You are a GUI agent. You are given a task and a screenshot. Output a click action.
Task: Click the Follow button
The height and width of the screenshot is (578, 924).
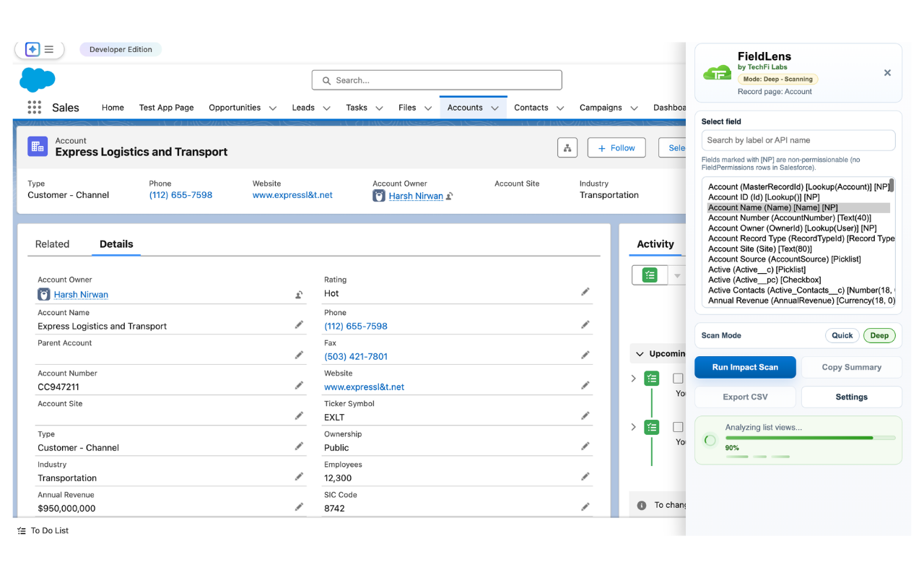pos(616,147)
